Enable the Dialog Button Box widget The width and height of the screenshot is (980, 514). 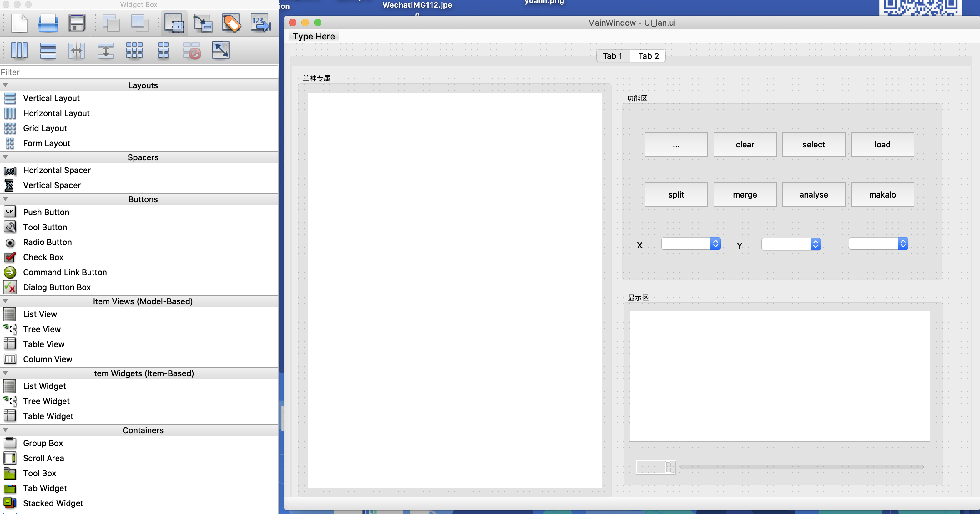pos(57,287)
